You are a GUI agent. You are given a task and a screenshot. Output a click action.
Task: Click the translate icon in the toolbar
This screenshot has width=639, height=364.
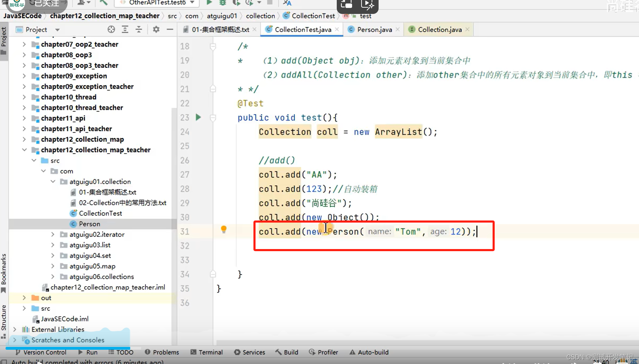(x=287, y=3)
